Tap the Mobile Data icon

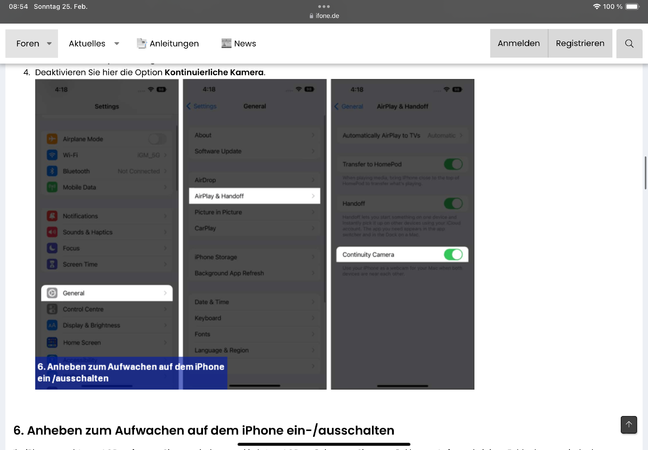click(x=52, y=187)
